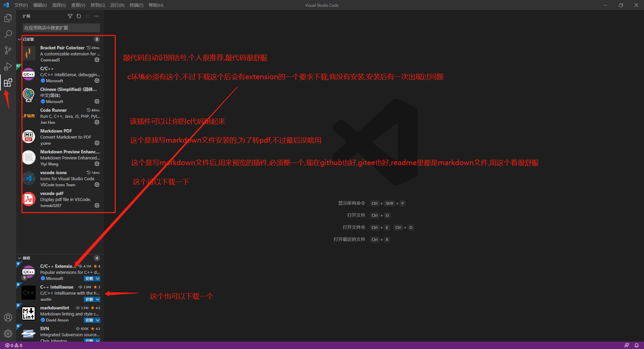Image resolution: width=644 pixels, height=349 pixels.
Task: Open install dropdown for markdownlint
Action: pos(98,320)
